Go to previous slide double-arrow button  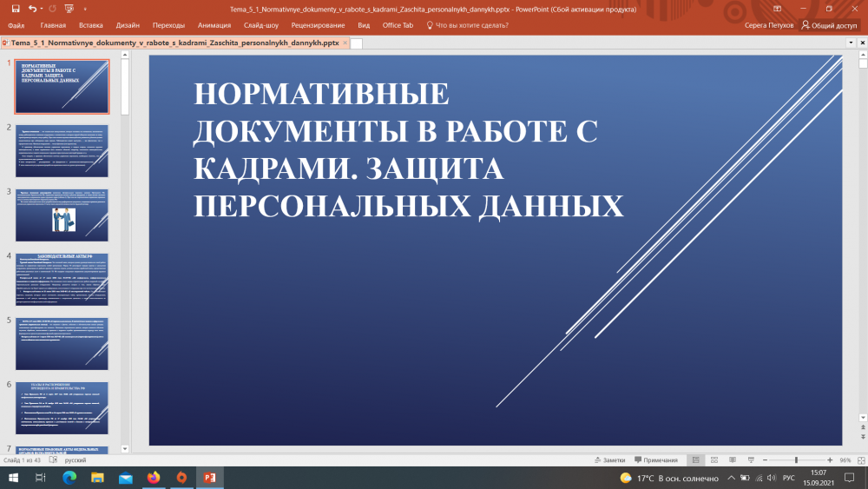[x=863, y=427]
